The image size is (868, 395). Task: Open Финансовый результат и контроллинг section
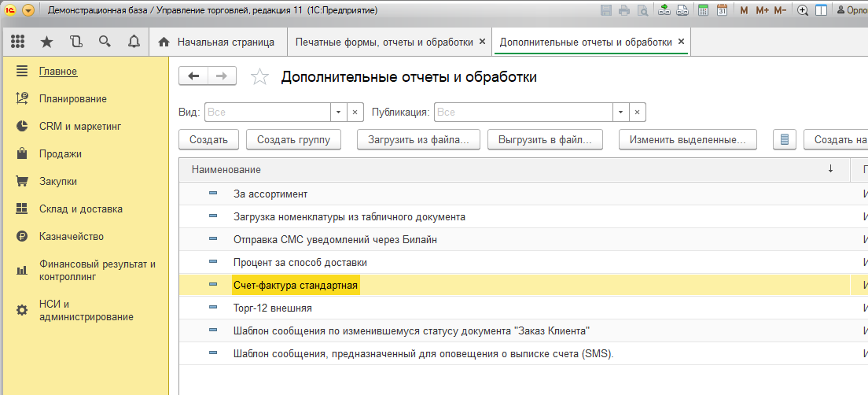[97, 271]
